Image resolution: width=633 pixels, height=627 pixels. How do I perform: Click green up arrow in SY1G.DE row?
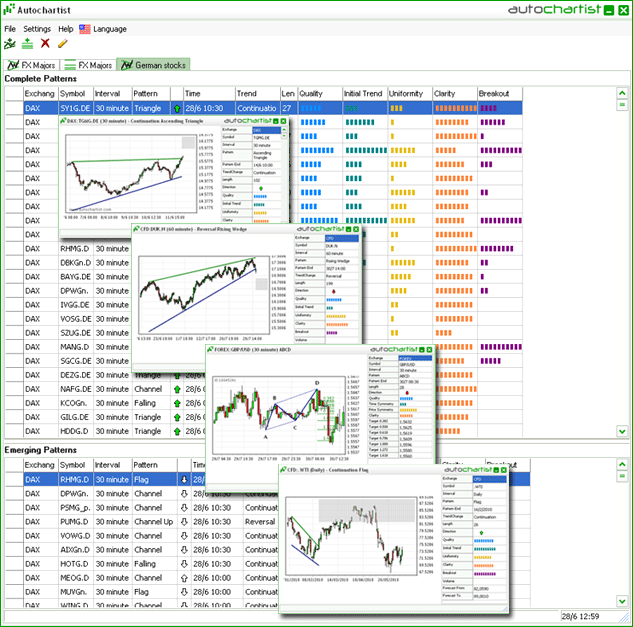click(177, 109)
